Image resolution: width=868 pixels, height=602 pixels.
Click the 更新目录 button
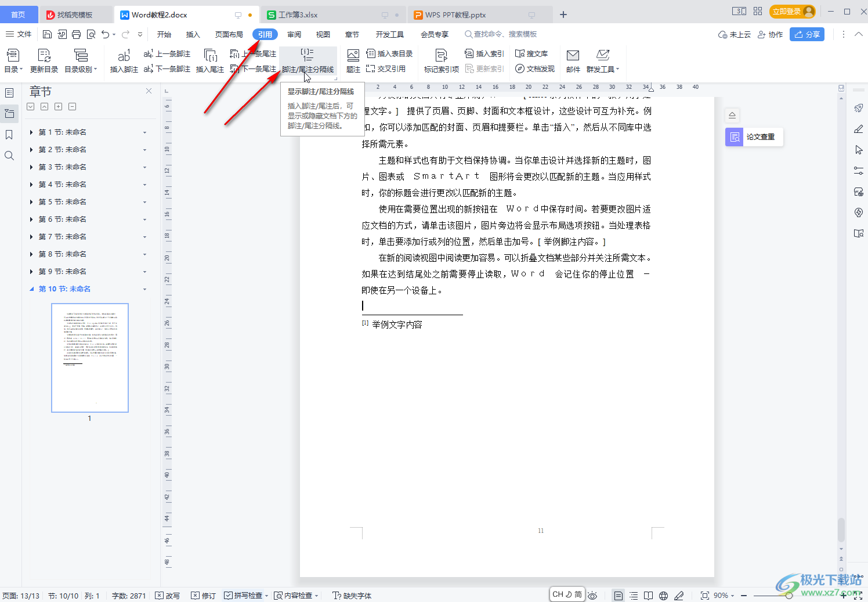coord(44,60)
